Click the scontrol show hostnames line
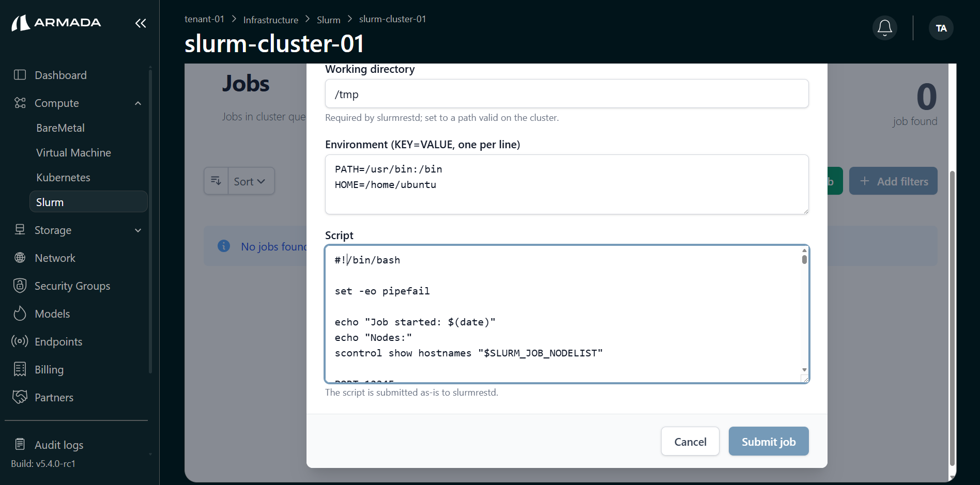 point(469,353)
